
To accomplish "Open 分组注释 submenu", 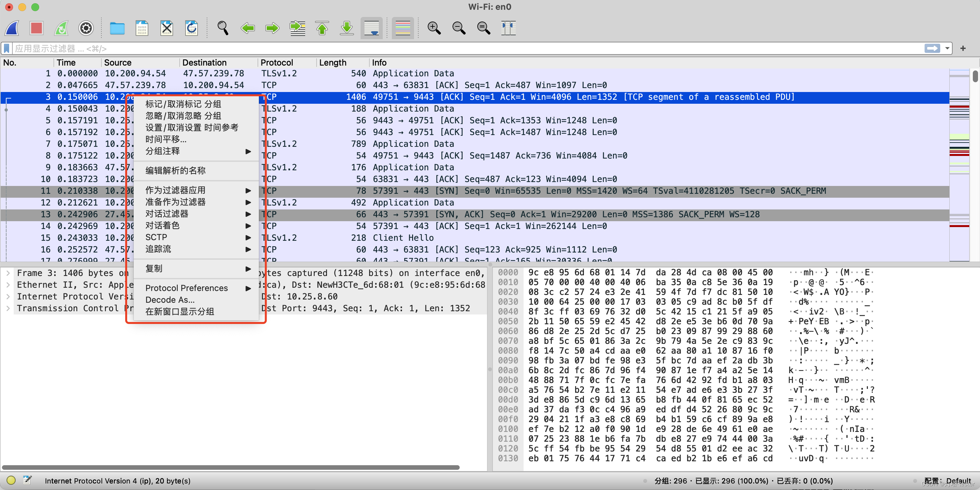I will 196,151.
